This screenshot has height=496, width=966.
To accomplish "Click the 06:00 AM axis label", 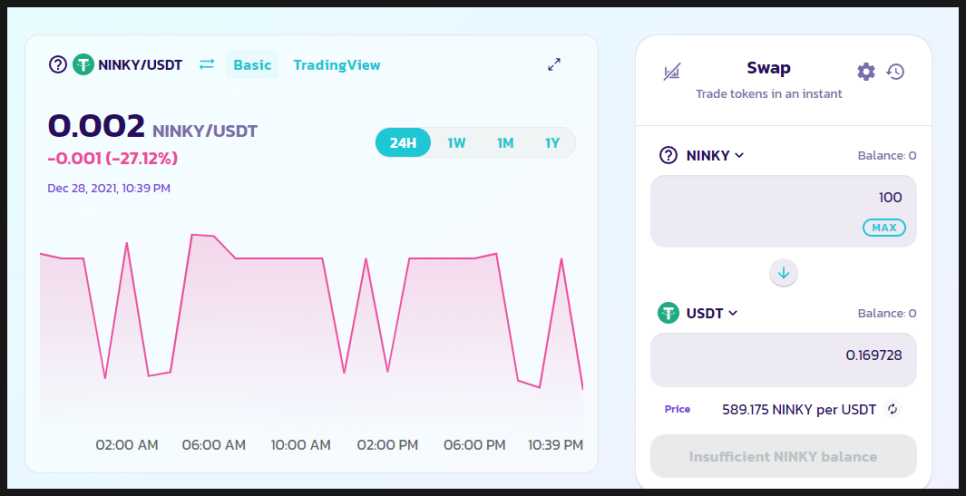I will pos(214,445).
